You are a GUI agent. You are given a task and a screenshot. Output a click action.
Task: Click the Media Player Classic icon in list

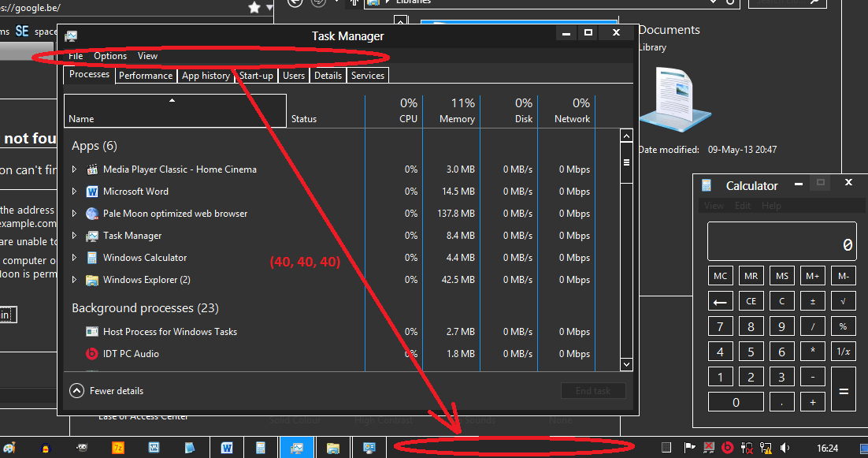(92, 169)
